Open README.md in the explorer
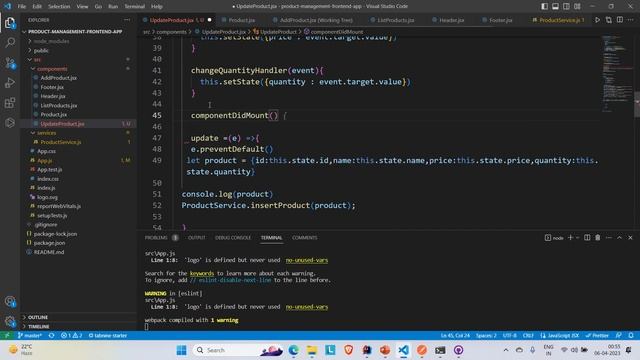This screenshot has width=640, height=360. click(78, 252)
